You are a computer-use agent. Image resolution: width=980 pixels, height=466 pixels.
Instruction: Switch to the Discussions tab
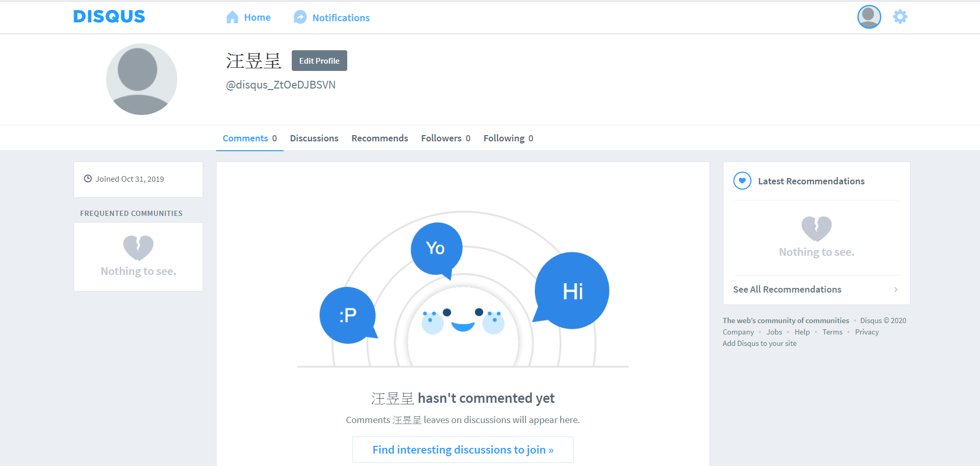tap(314, 138)
